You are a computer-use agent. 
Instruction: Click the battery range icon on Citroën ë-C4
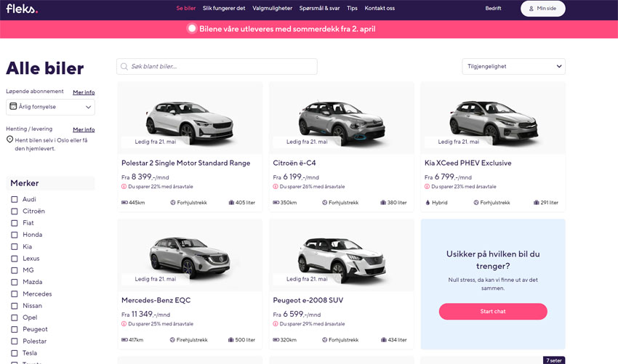tap(276, 203)
